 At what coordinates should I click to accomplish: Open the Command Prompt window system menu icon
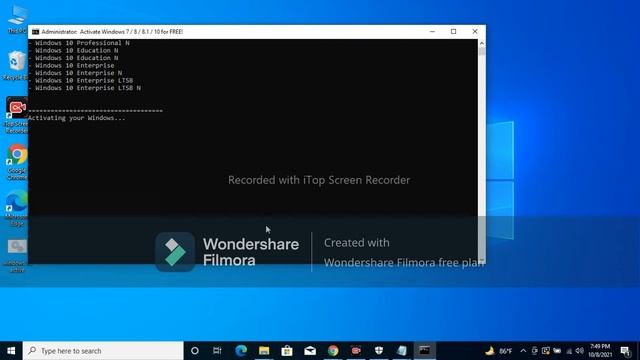coord(36,31)
